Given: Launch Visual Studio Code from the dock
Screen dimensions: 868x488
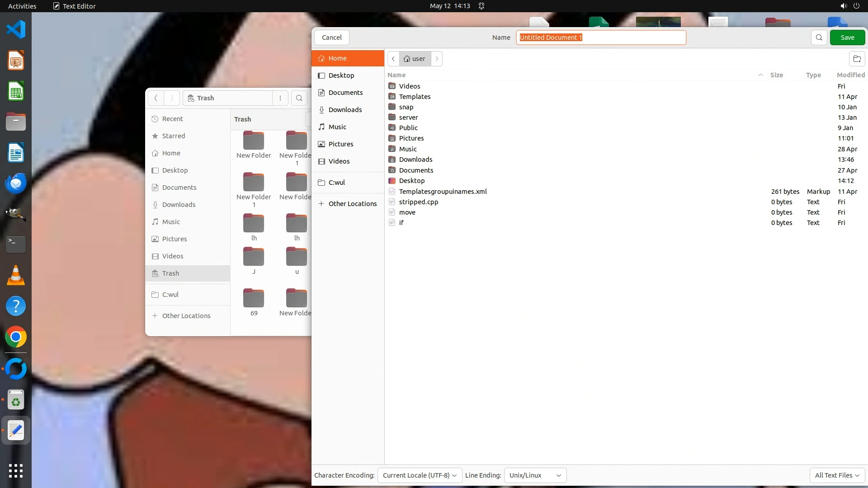Looking at the screenshot, I should (16, 30).
